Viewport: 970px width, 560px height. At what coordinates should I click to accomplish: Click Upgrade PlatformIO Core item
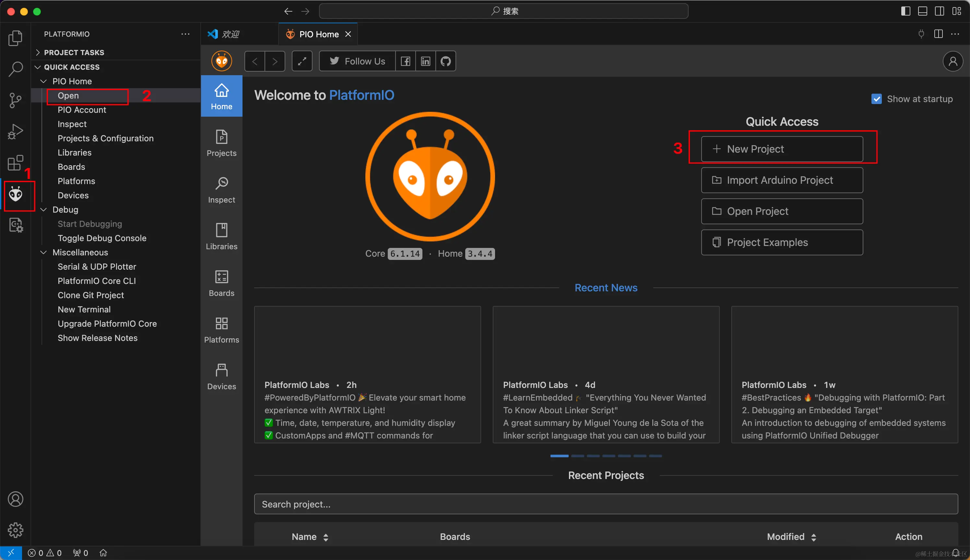pos(107,323)
